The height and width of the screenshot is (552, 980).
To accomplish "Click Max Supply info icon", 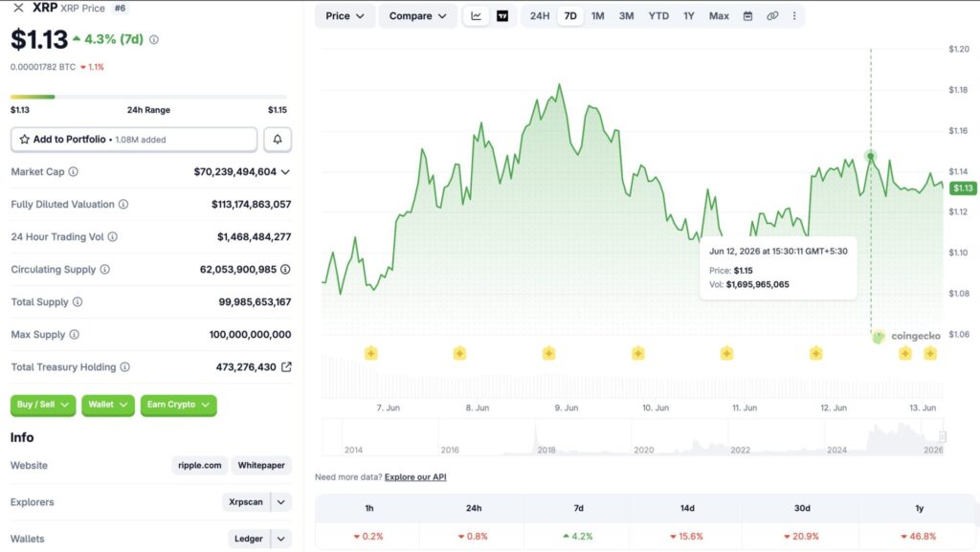I will [x=75, y=334].
